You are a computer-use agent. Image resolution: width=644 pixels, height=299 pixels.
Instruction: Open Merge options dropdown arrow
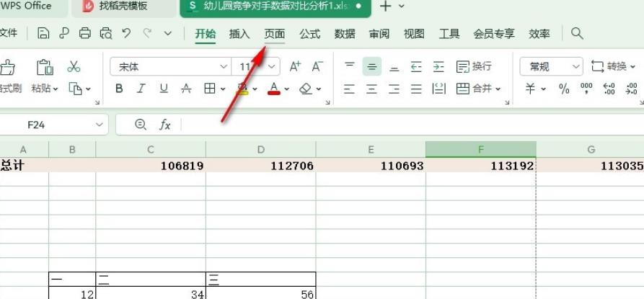tap(498, 89)
